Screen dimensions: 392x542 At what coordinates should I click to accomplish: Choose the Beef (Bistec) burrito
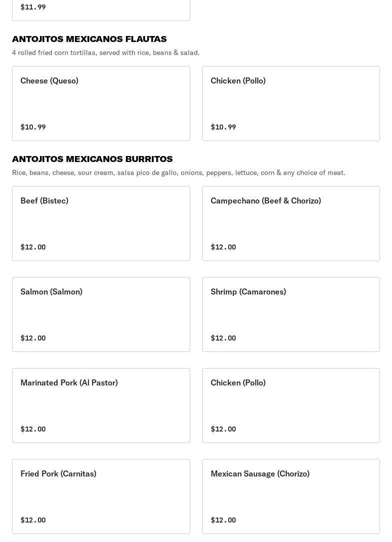point(101,223)
